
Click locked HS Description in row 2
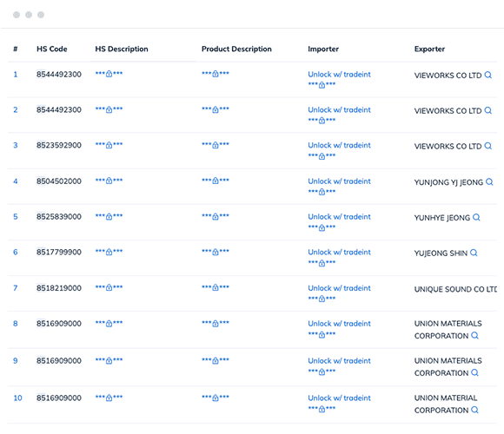[109, 109]
